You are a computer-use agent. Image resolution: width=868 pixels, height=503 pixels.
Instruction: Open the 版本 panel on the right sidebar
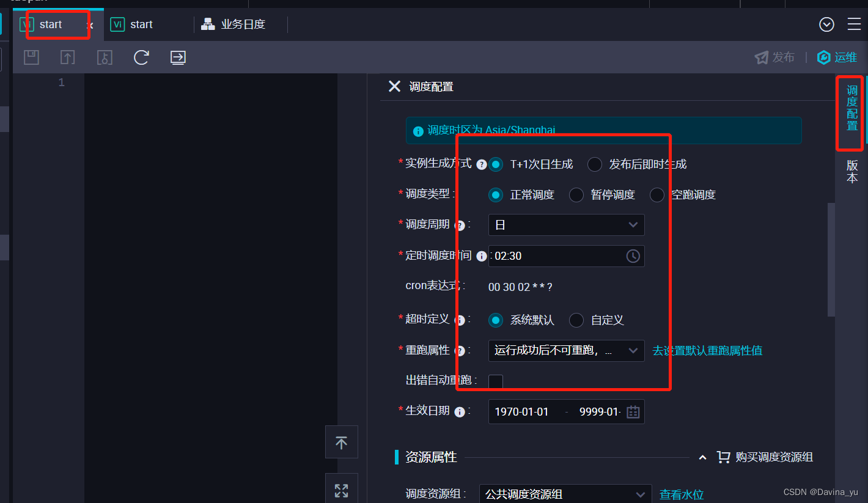pos(851,171)
